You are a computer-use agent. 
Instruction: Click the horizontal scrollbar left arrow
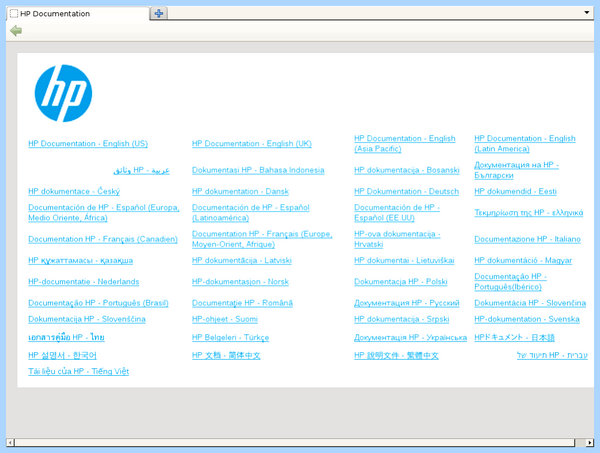coord(10,443)
